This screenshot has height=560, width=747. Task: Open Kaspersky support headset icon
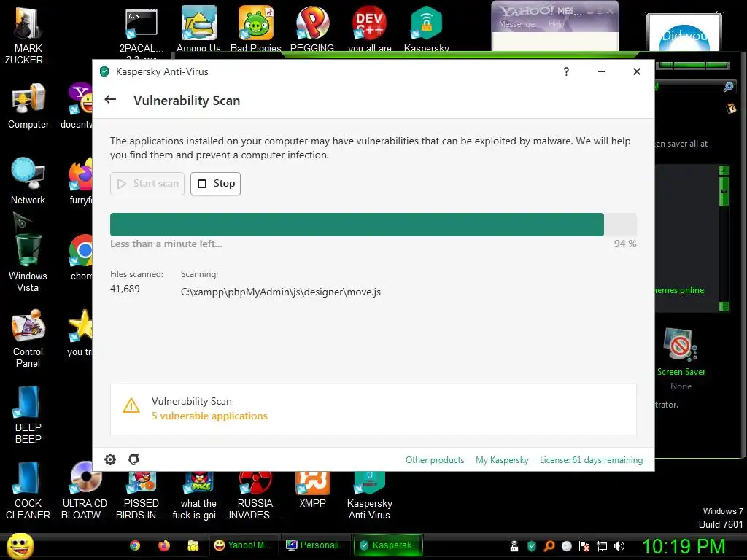[x=134, y=459]
